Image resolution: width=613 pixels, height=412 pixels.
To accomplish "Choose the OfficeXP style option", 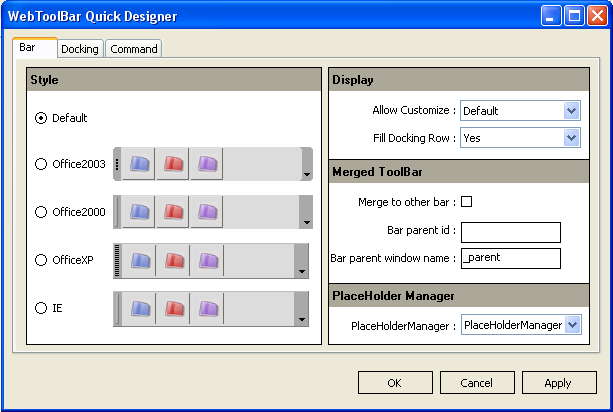I will 41,260.
